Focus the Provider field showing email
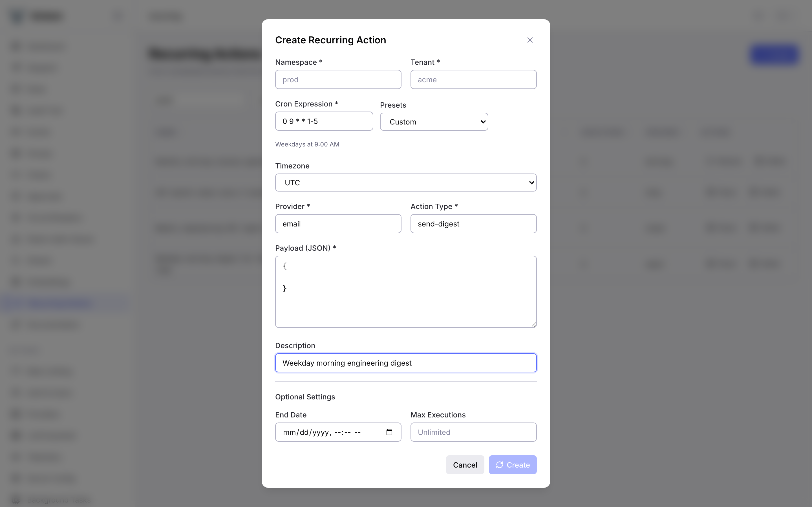 point(337,224)
